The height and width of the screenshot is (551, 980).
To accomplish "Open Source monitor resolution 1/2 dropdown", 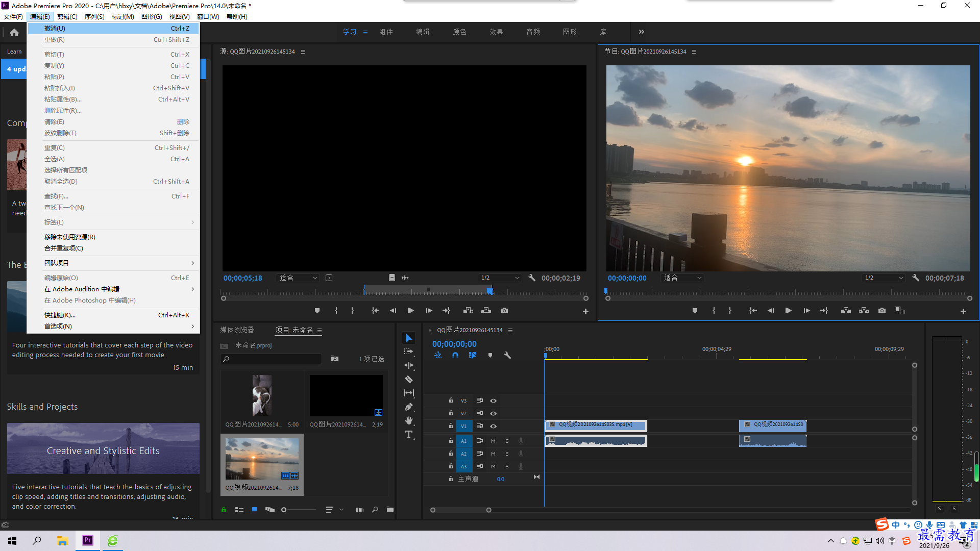I will point(500,278).
